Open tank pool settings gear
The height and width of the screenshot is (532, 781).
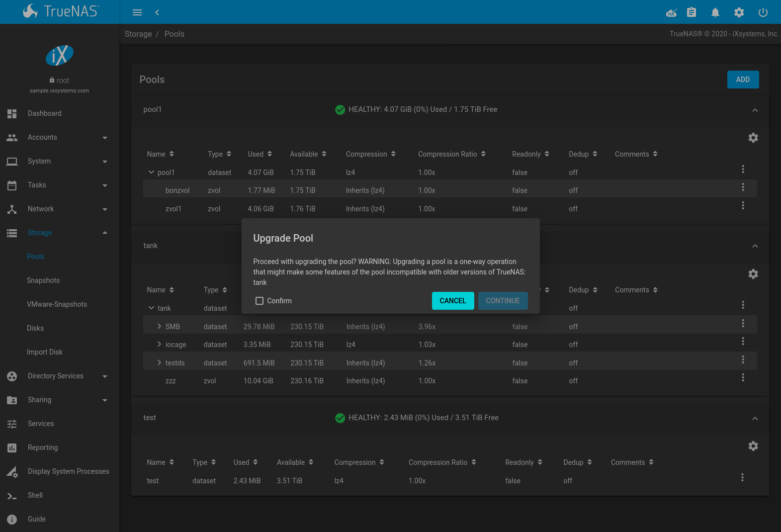(753, 274)
